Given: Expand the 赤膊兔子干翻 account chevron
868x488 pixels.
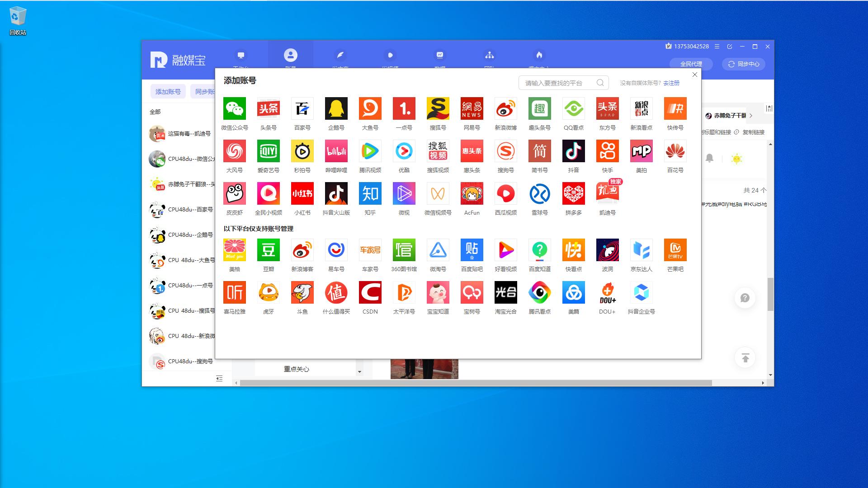Looking at the screenshot, I should click(751, 116).
